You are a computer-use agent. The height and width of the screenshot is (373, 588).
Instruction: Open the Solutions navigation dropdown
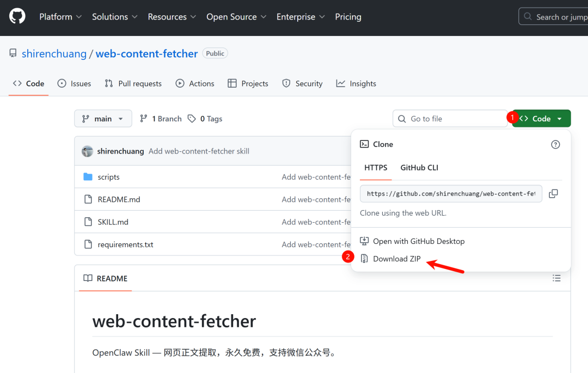click(115, 17)
